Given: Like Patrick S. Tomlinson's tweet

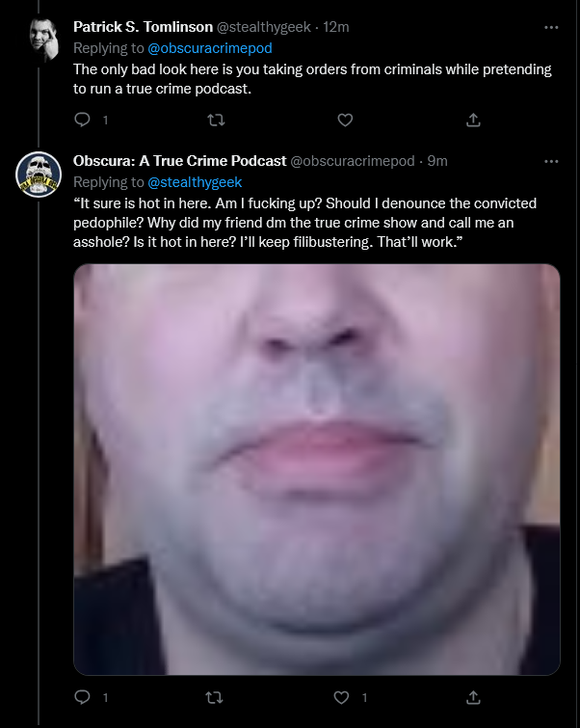Looking at the screenshot, I should pos(345,120).
